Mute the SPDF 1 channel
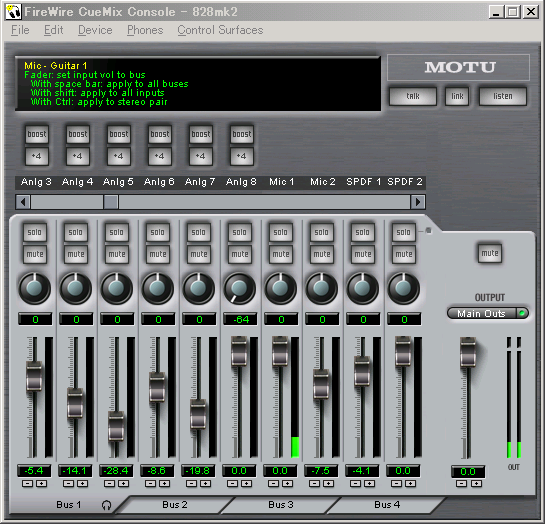The width and height of the screenshot is (545, 524). coord(363,254)
